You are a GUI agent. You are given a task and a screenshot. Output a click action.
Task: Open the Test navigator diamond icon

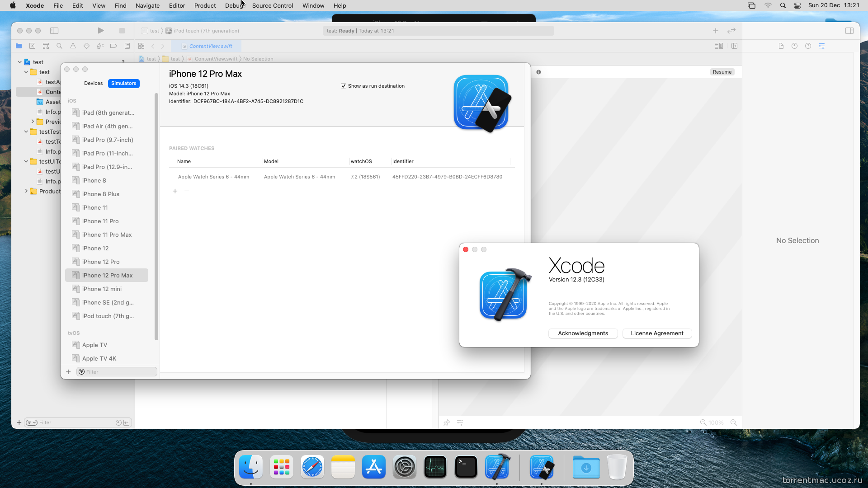[86, 46]
